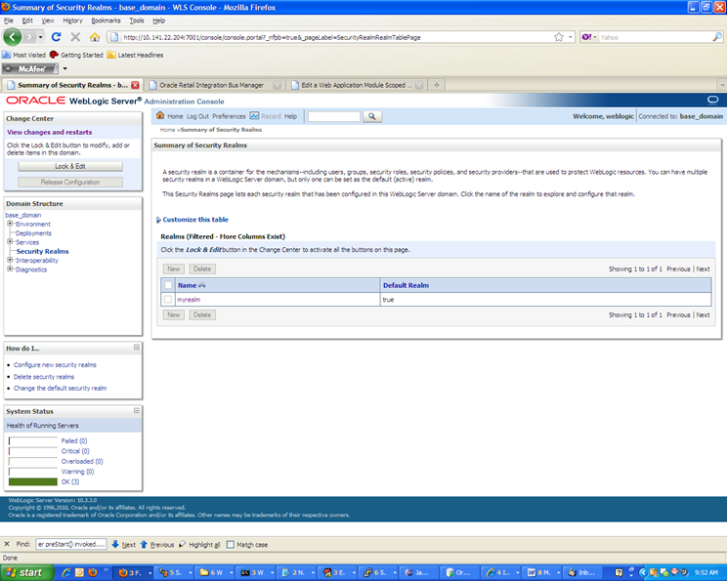Open the browser home page icon
728x582 pixels.
95,37
